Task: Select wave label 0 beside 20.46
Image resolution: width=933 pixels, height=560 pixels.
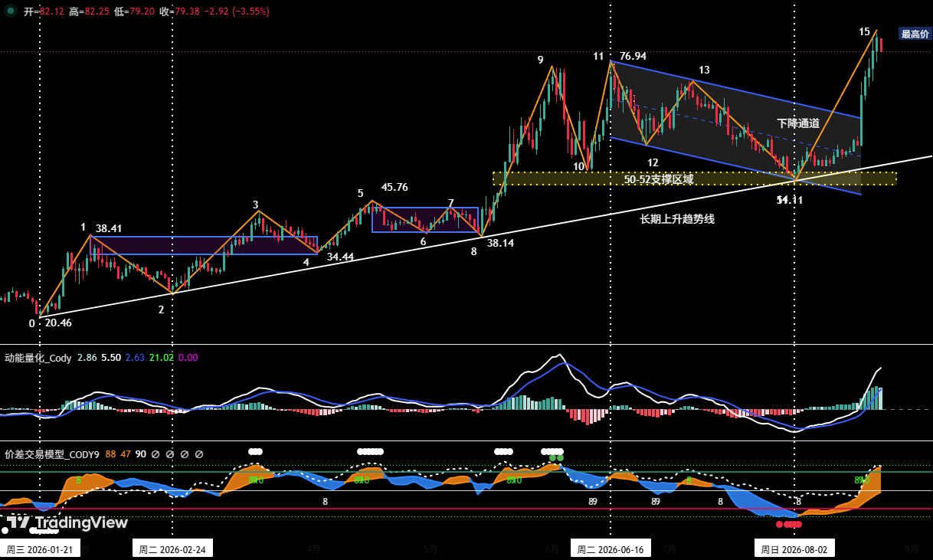Action: tap(31, 323)
